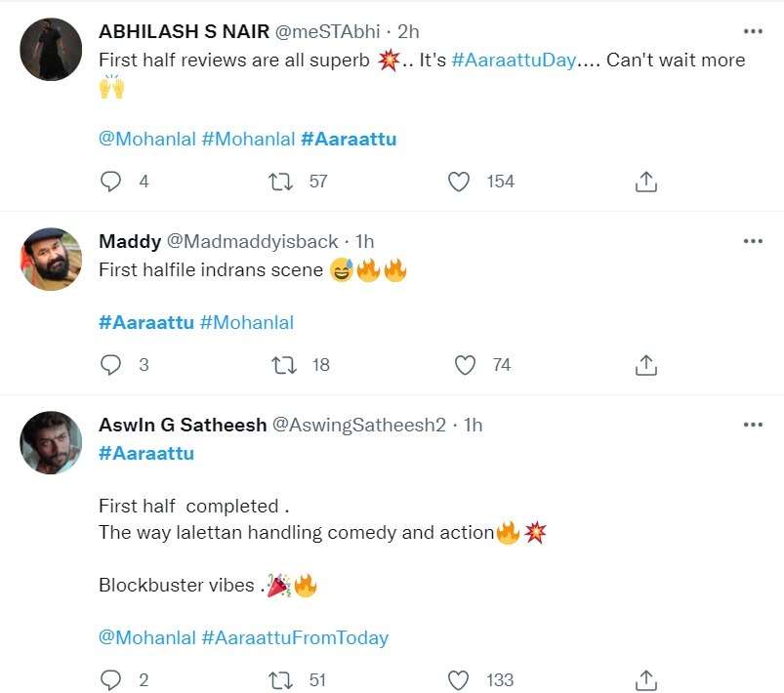Reply to ABHILASH S NAIR's tweet
The width and height of the screenshot is (784, 693).
click(x=110, y=181)
